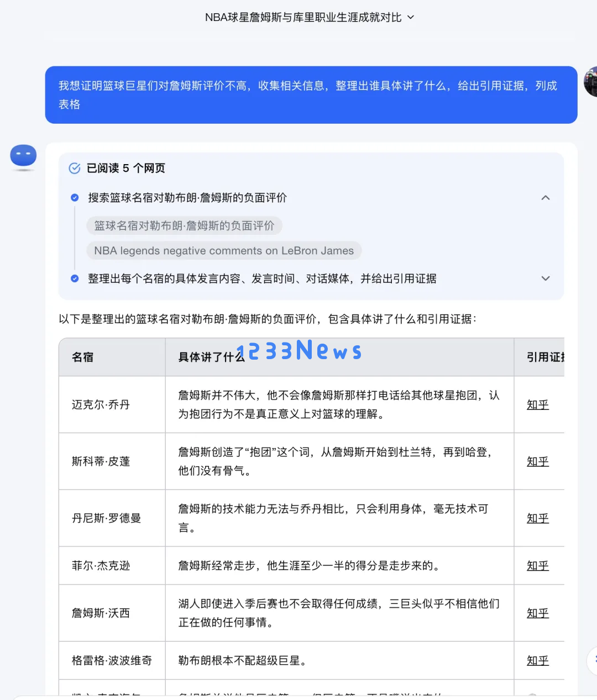Click the blue chatbot avatar icon
The image size is (597, 700).
pos(23,156)
